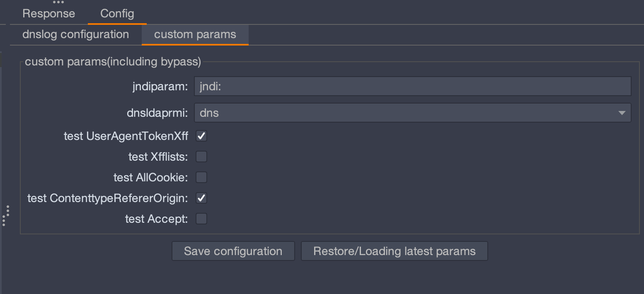Click the Save configuration button
Image resolution: width=644 pixels, height=294 pixels.
coord(233,251)
